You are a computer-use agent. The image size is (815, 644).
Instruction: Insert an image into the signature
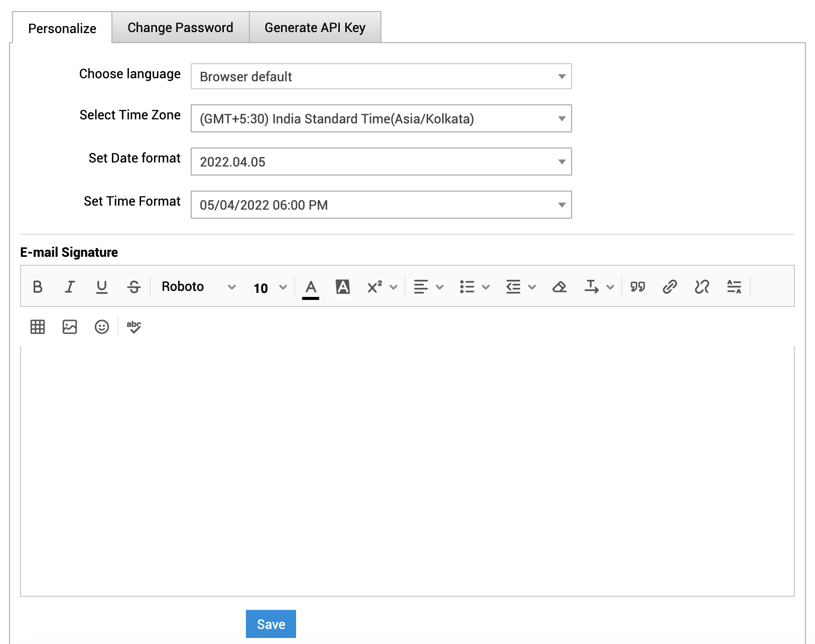(70, 327)
